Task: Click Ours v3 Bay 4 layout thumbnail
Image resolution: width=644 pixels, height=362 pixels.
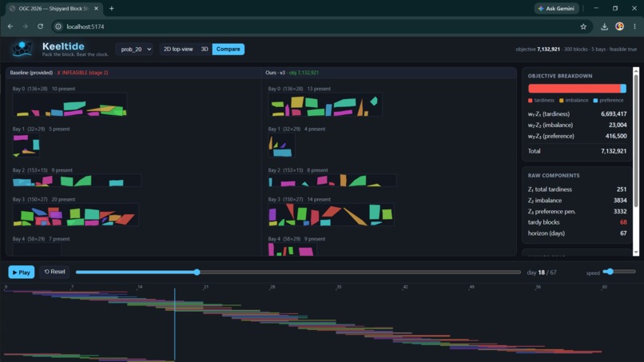Action: coord(292,249)
